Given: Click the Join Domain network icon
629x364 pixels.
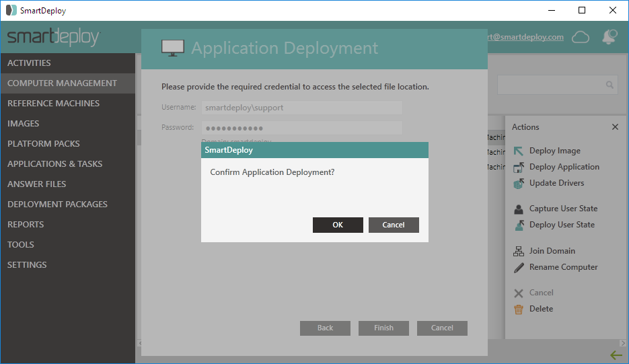Looking at the screenshot, I should pyautogui.click(x=519, y=251).
